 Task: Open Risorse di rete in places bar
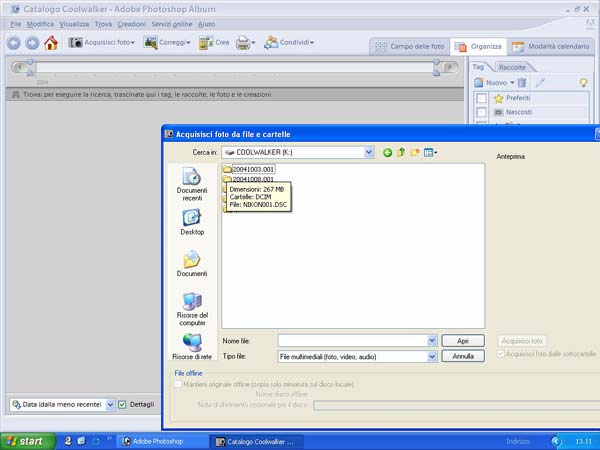click(192, 347)
